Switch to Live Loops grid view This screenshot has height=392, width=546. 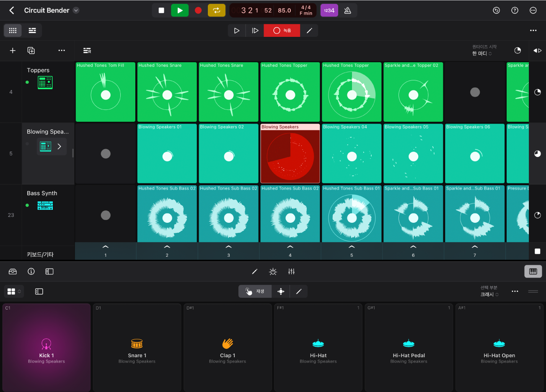[13, 31]
